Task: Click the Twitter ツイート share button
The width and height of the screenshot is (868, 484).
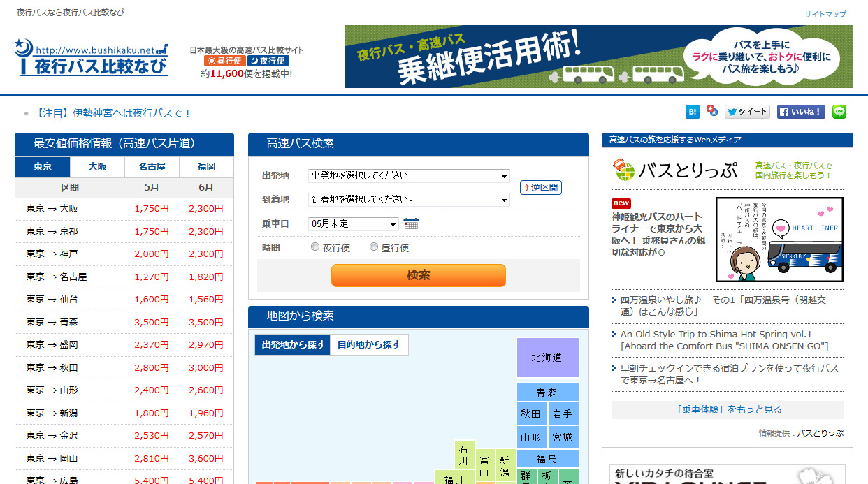Action: 746,112
